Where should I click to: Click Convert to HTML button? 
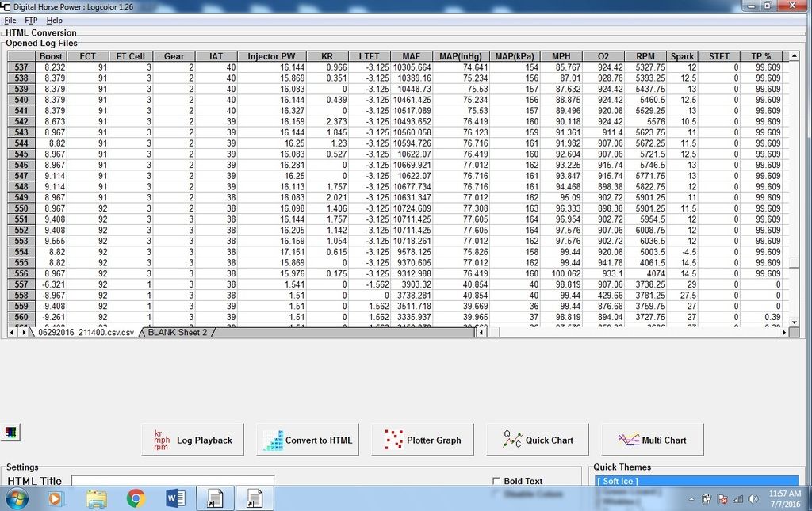[308, 440]
